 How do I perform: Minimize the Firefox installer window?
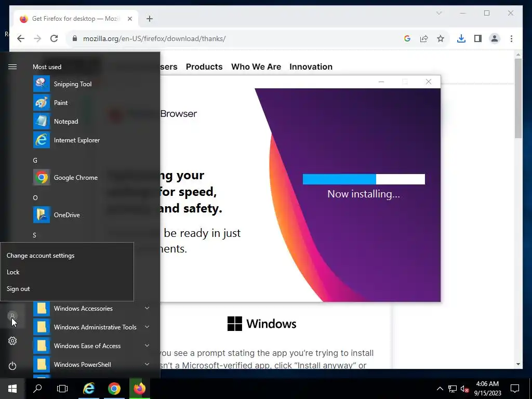381,82
